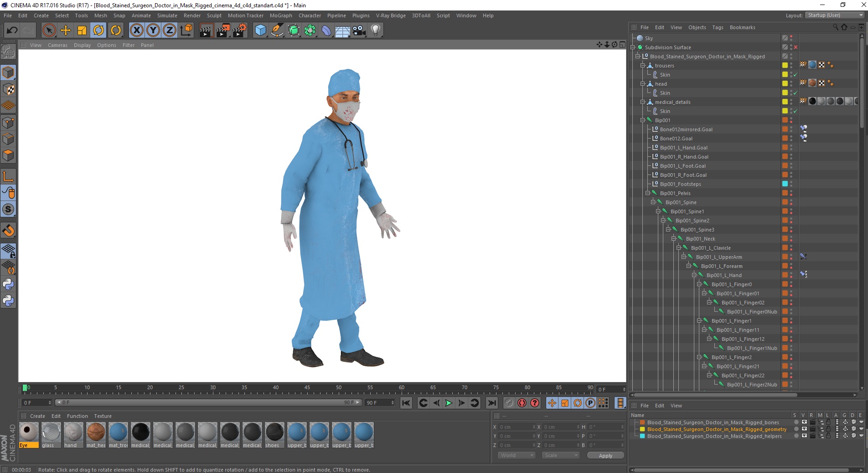Screen dimensions: 868x473
Task: Switch to Model mode in the left toolbar
Action: 8,72
